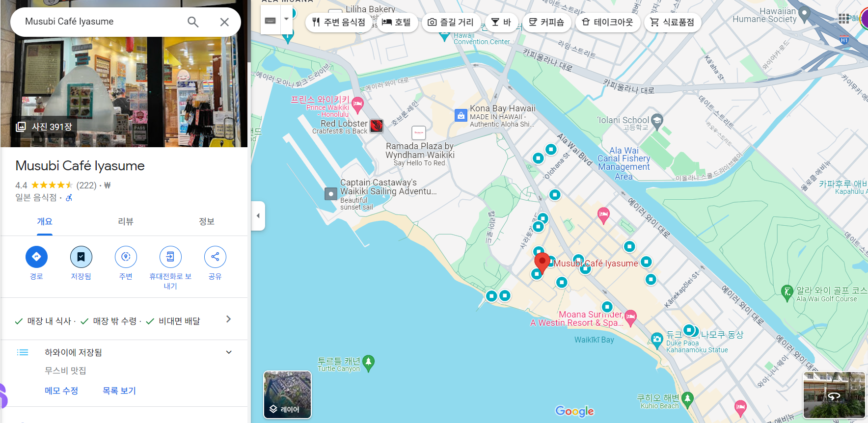868x423 pixels.
Task: Clear the search with the X icon
Action: coord(224,22)
